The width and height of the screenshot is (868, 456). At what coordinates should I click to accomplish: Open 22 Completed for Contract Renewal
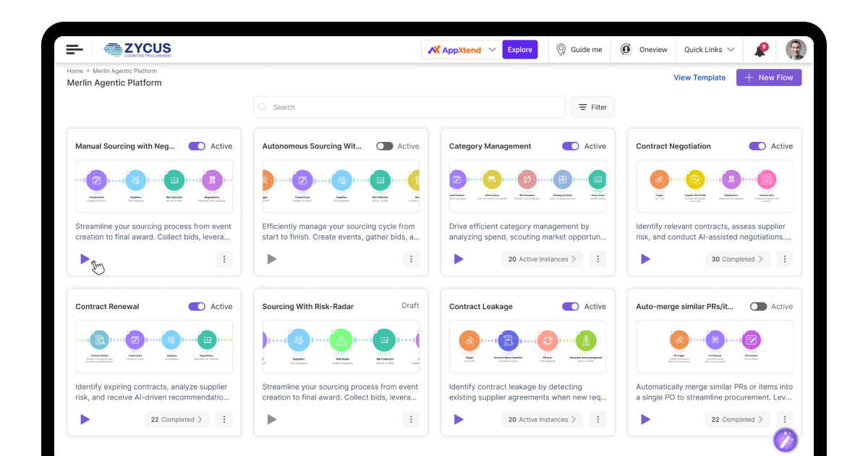[177, 419]
